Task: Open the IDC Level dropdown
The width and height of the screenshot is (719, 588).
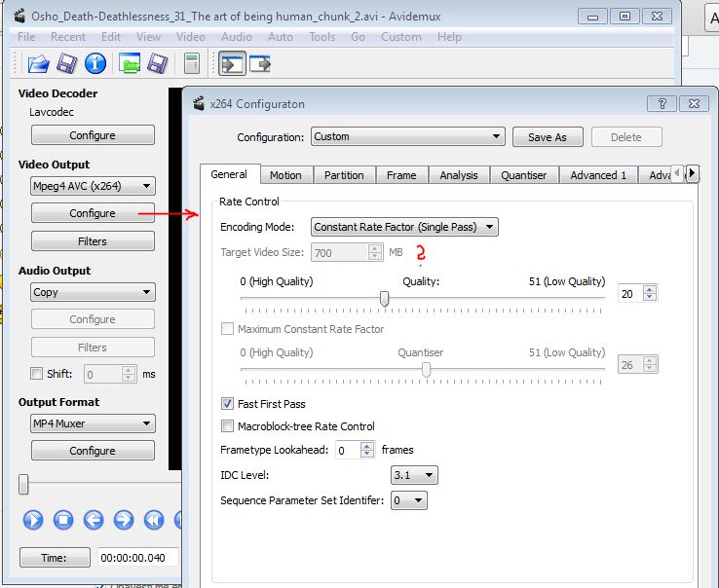Action: click(x=414, y=475)
